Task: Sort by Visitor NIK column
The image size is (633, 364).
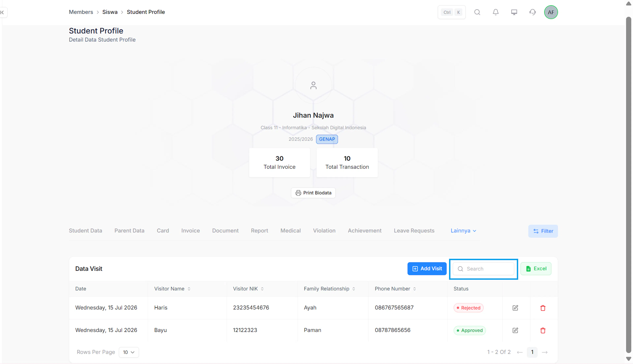Action: (x=262, y=289)
